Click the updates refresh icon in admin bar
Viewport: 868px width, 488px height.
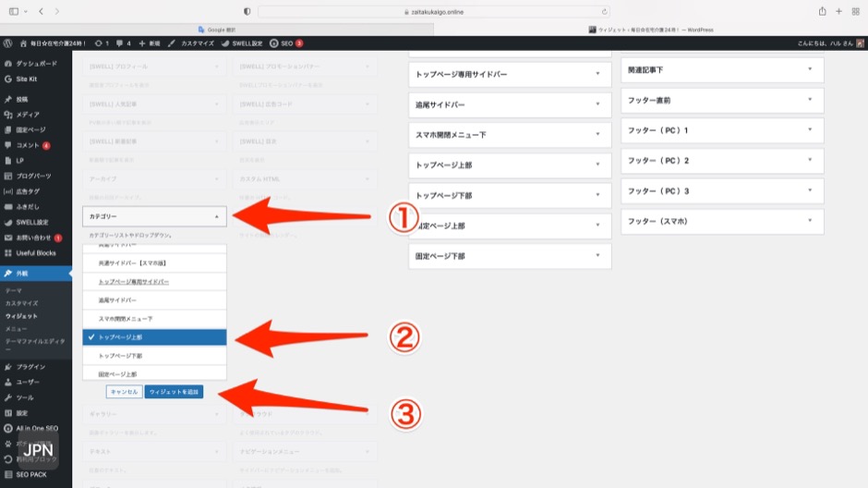tap(99, 43)
